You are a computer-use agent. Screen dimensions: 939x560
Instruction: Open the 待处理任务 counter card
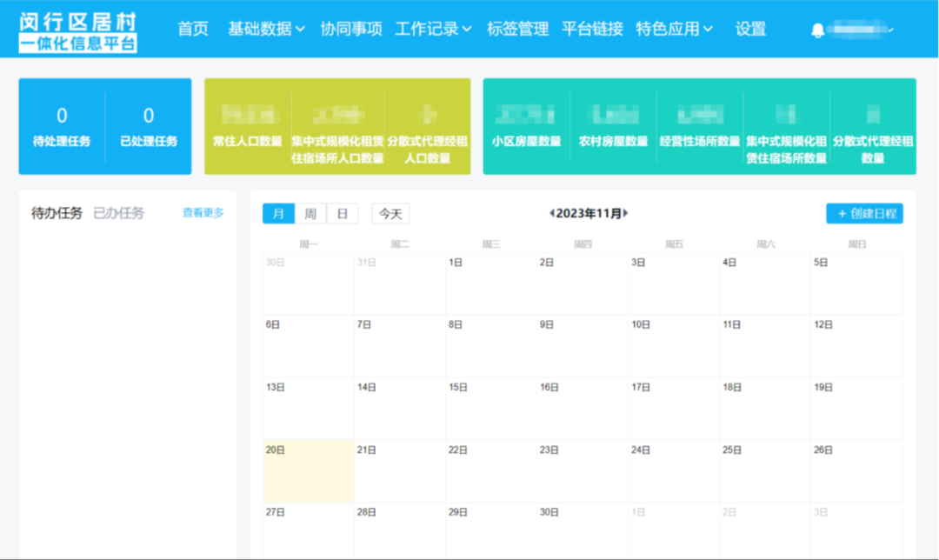coord(61,126)
